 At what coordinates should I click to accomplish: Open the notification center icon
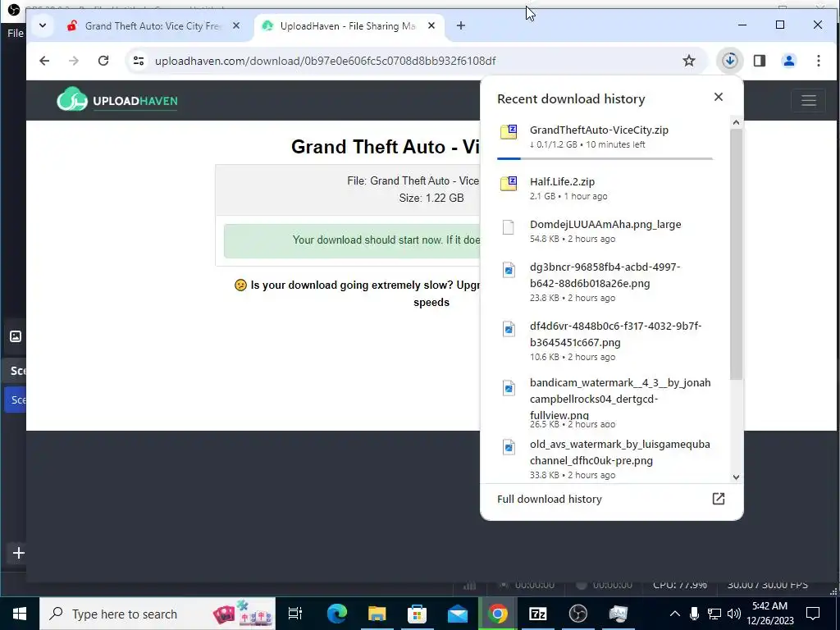(813, 614)
